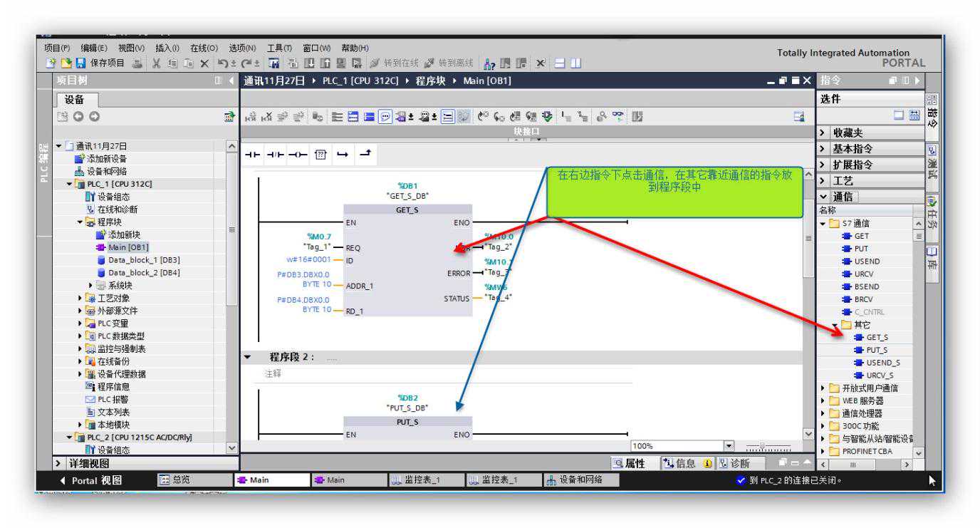This screenshot has height=528, width=980.
Task: Click the Delete X icon in main toolbar
Action: pyautogui.click(x=204, y=63)
